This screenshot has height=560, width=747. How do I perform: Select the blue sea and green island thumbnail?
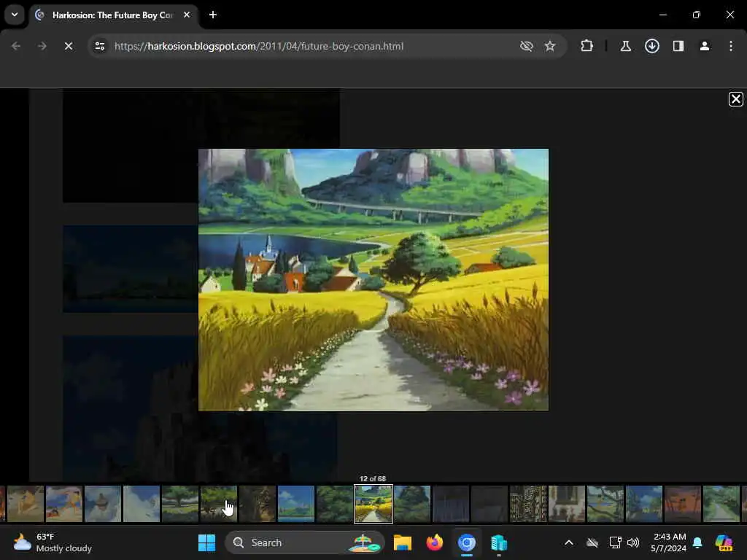click(x=296, y=504)
